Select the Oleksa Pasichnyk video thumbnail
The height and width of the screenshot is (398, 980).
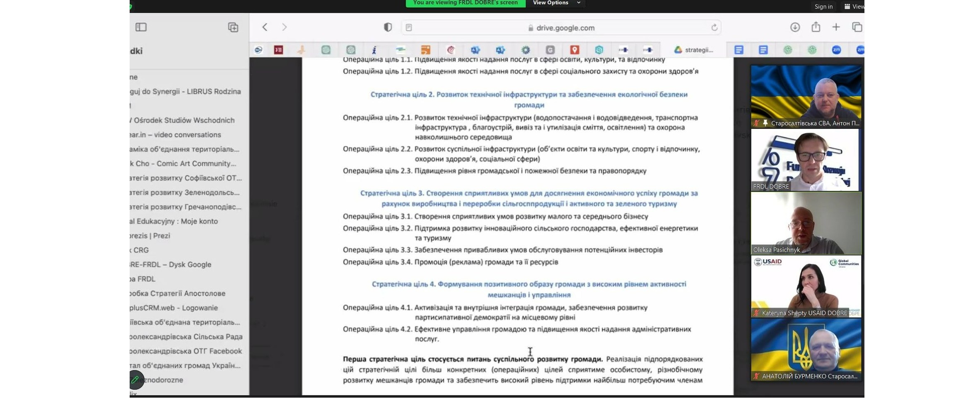tap(806, 223)
